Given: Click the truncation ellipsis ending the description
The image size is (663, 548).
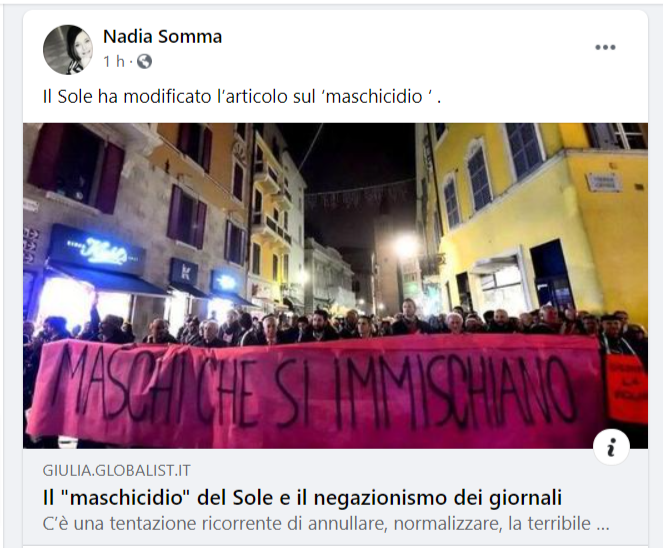Looking at the screenshot, I should point(603,525).
